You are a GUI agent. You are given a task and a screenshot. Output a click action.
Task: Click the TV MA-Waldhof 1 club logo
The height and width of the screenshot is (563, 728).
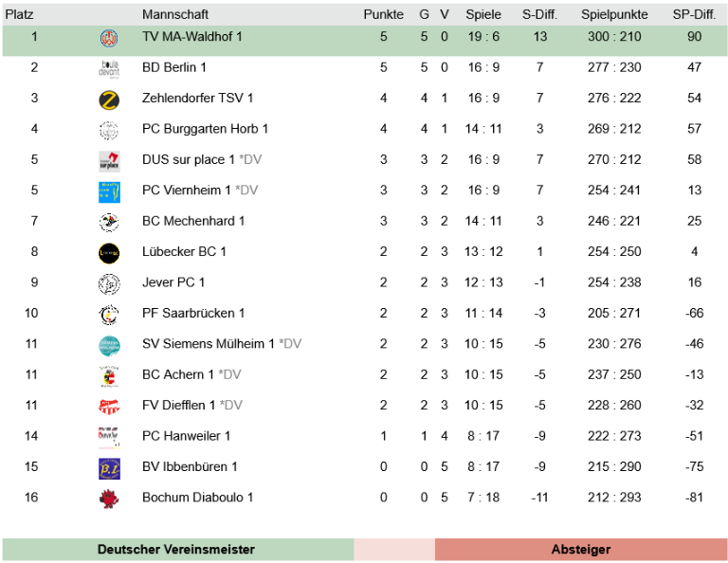109,37
